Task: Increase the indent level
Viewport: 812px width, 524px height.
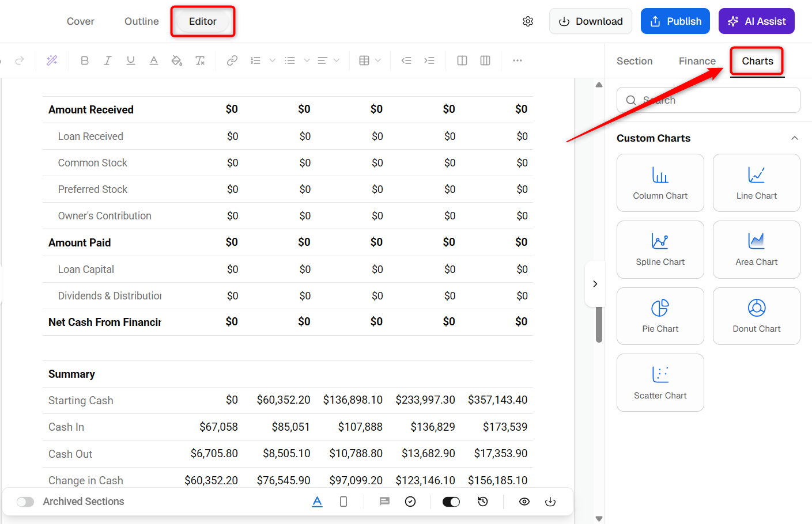Action: pyautogui.click(x=429, y=60)
